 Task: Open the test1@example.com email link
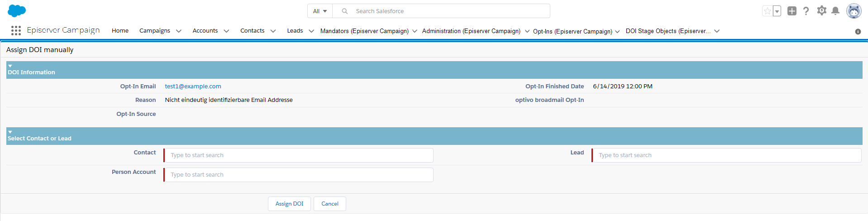(193, 86)
